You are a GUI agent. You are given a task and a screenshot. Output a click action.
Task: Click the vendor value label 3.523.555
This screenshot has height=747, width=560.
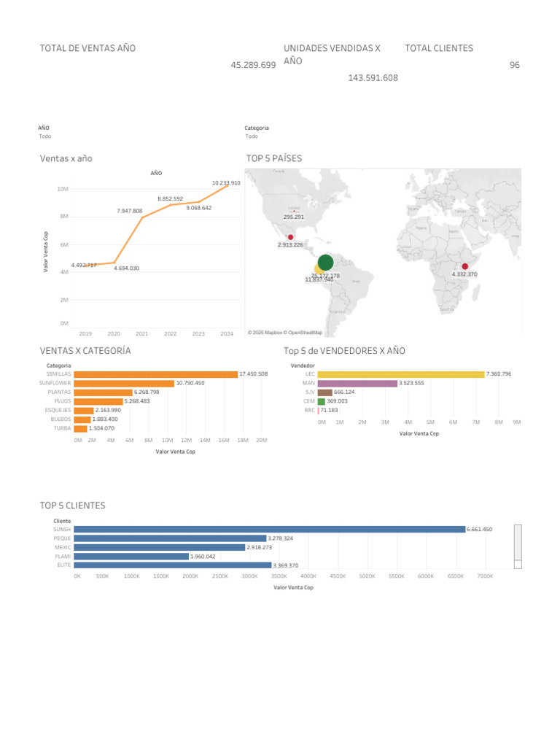411,383
